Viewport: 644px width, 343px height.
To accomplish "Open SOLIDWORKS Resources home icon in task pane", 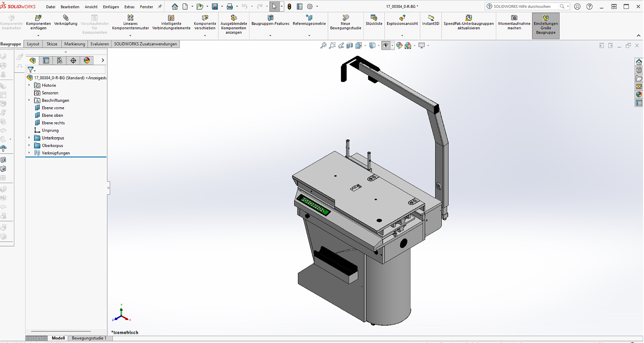I will tap(639, 62).
